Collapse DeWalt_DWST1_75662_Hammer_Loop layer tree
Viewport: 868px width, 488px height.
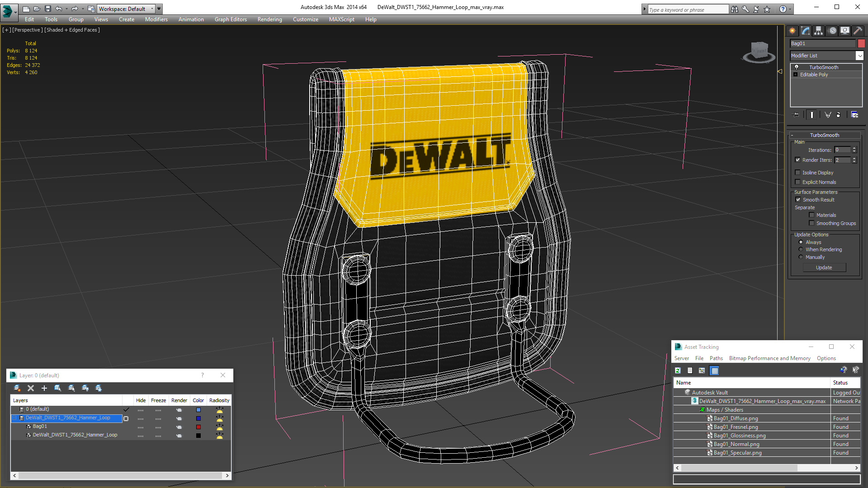[14, 418]
